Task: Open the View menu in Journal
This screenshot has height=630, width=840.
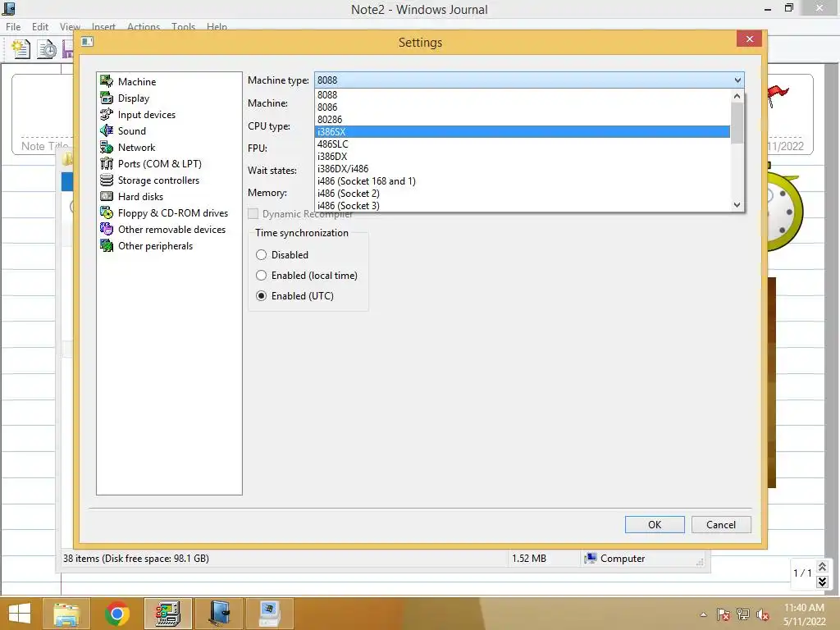Action: tap(70, 27)
